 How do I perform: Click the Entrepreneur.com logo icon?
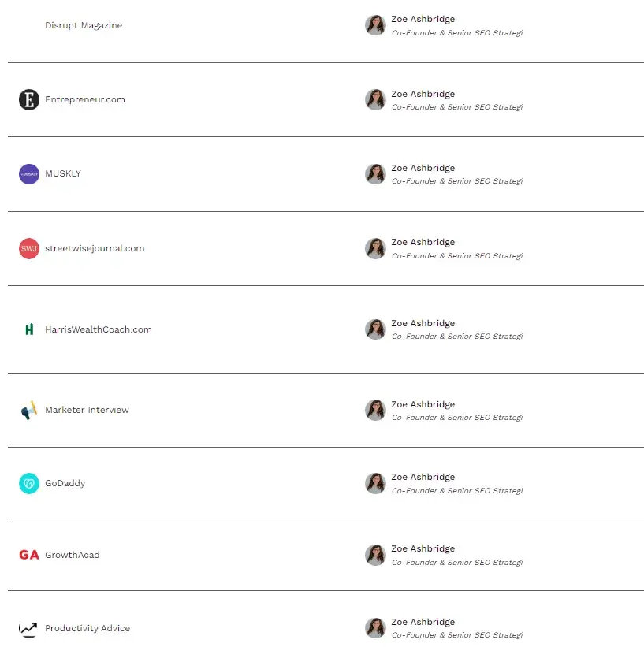29,100
